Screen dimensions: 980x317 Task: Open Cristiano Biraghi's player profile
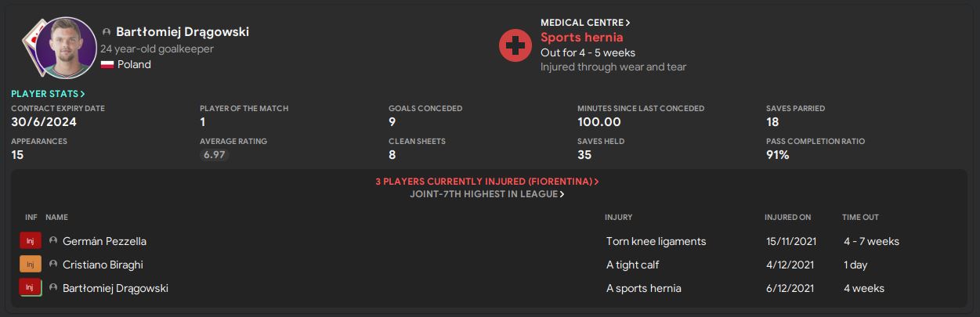103,265
